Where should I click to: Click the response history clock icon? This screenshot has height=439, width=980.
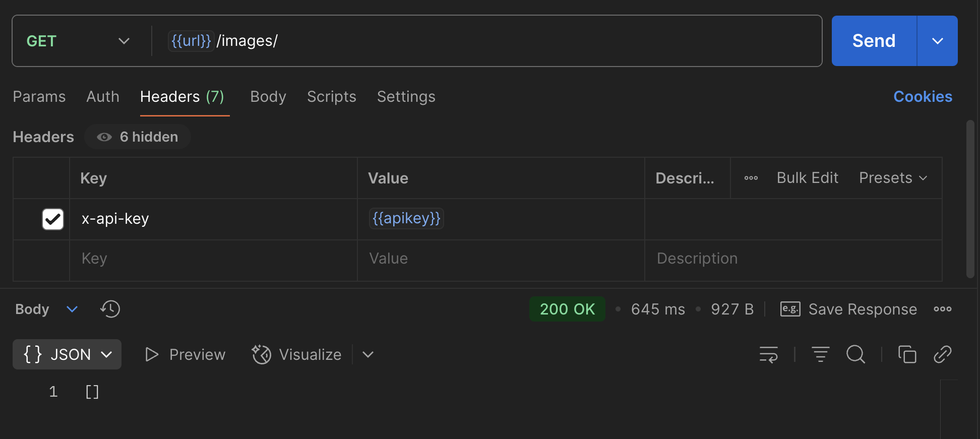[110, 309]
